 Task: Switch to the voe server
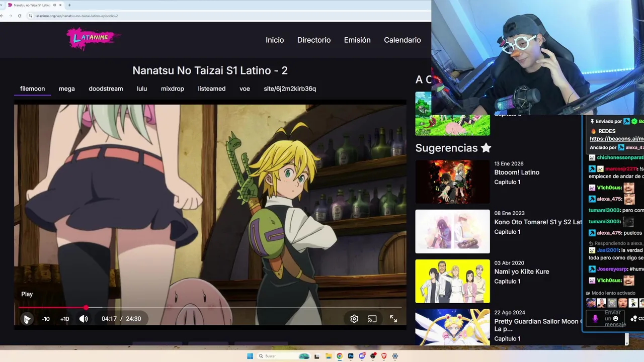(245, 88)
